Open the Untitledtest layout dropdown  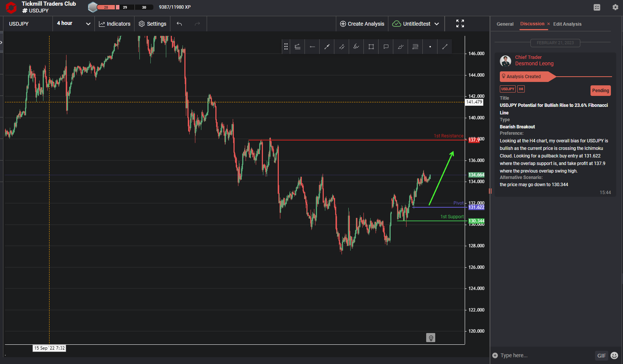point(416,24)
